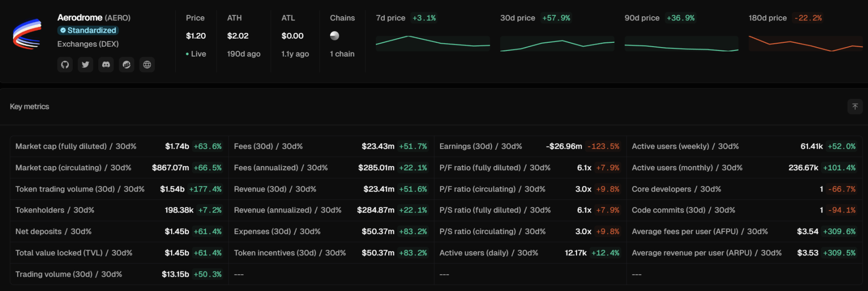Open the Exchanges (DEX) category link
Image resolution: width=868 pixels, height=291 pixels.
[88, 44]
